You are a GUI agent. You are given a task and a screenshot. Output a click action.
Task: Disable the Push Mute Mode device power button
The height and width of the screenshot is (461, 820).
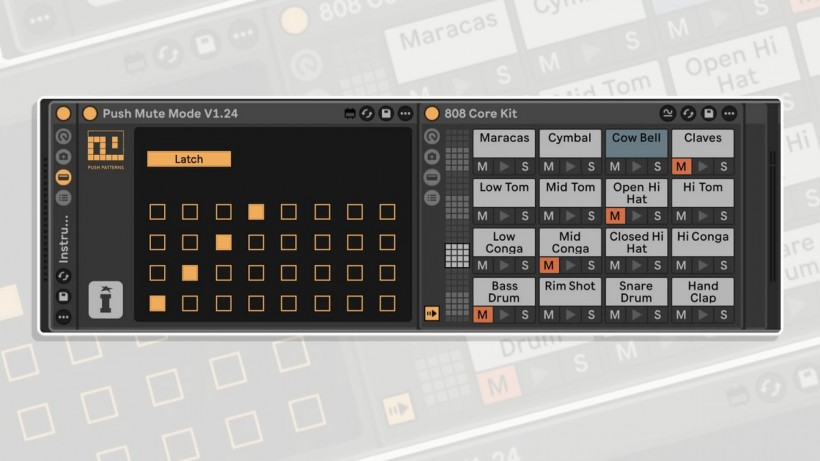tap(90, 113)
